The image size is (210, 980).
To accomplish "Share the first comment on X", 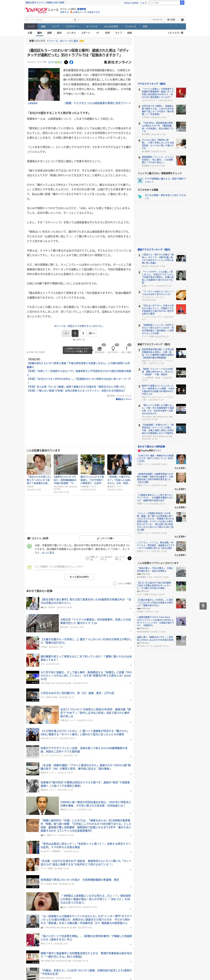I will (x=129, y=558).
